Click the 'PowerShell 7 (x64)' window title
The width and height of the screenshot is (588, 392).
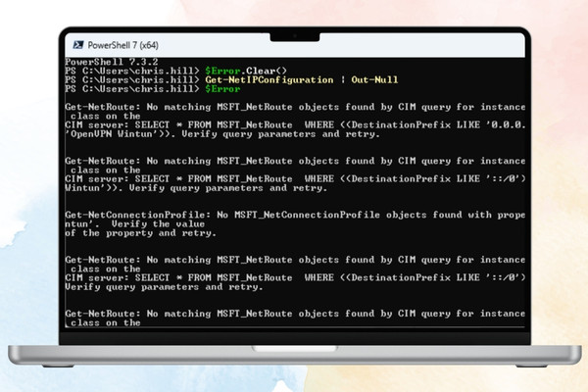click(123, 45)
